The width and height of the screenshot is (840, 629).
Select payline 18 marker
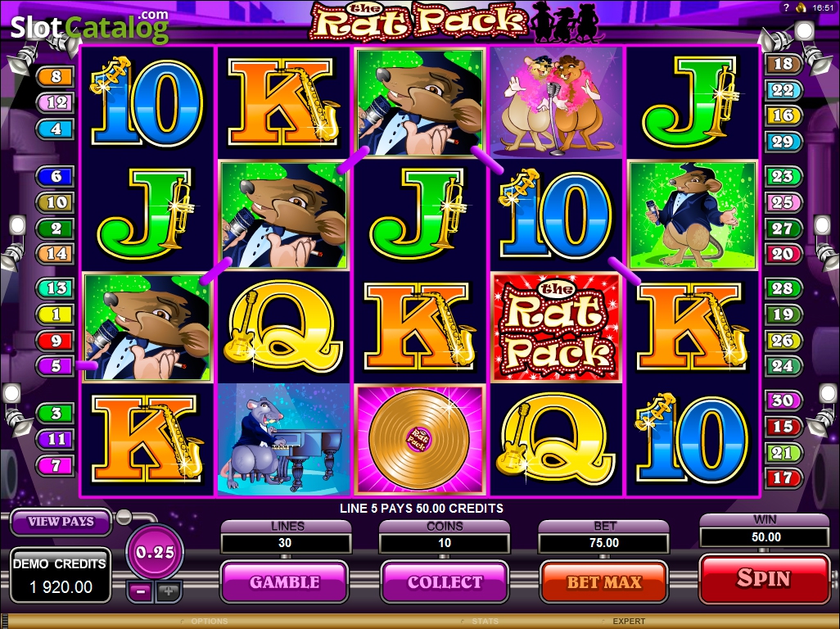point(783,64)
